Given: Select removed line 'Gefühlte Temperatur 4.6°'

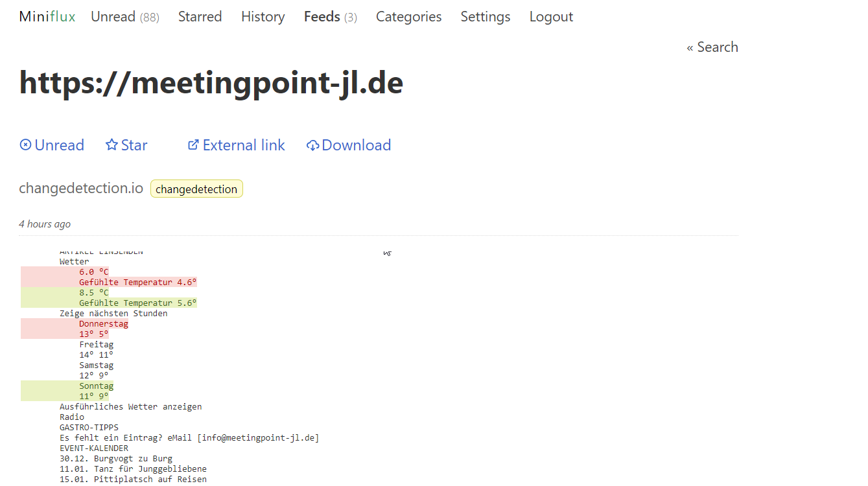Looking at the screenshot, I should pos(138,283).
